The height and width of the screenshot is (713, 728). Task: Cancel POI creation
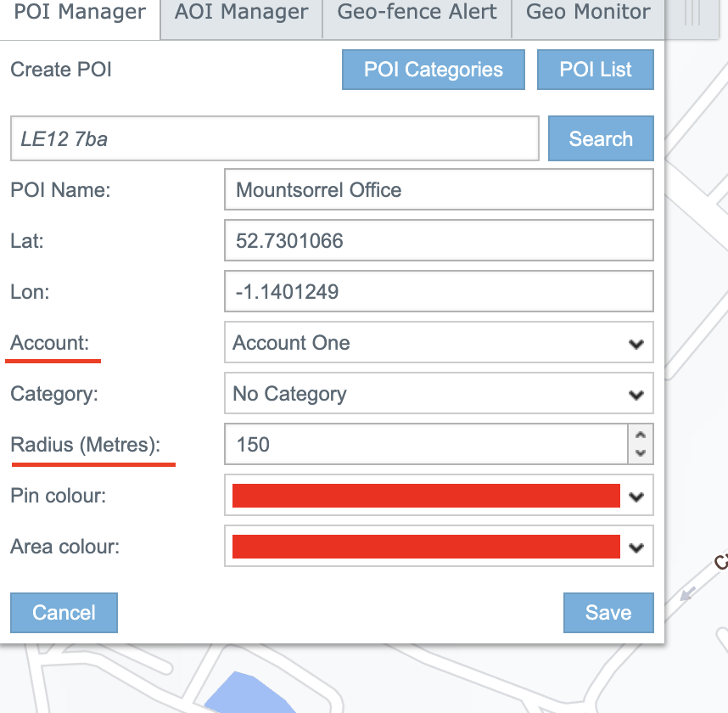(64, 613)
